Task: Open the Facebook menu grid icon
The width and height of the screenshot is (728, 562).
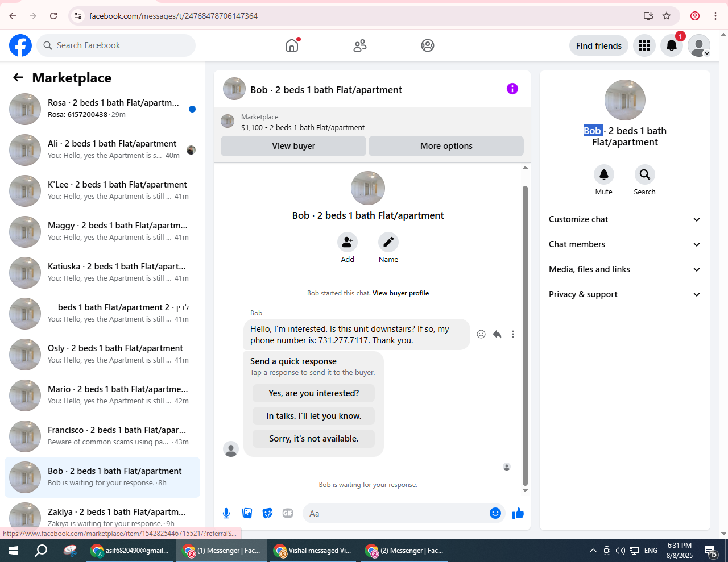Action: tap(644, 45)
